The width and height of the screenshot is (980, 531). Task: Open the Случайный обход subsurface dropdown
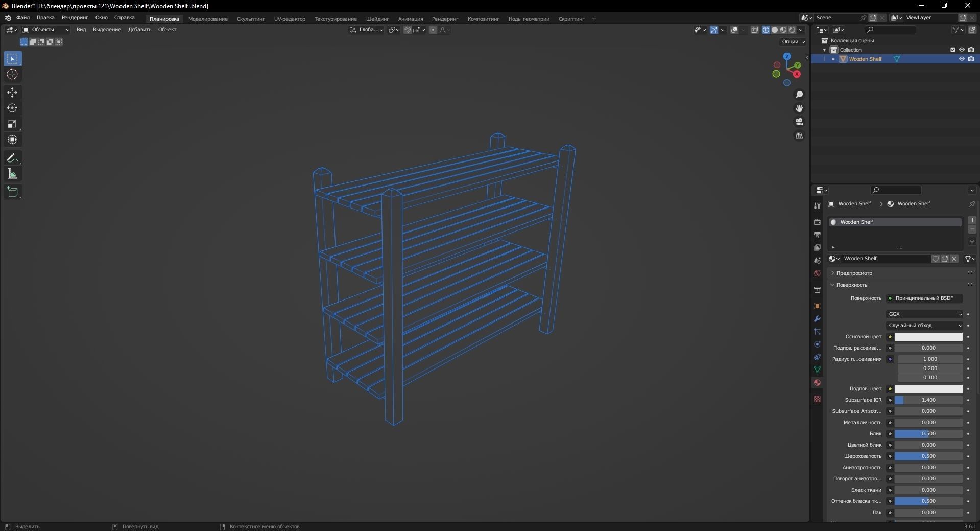pyautogui.click(x=925, y=326)
